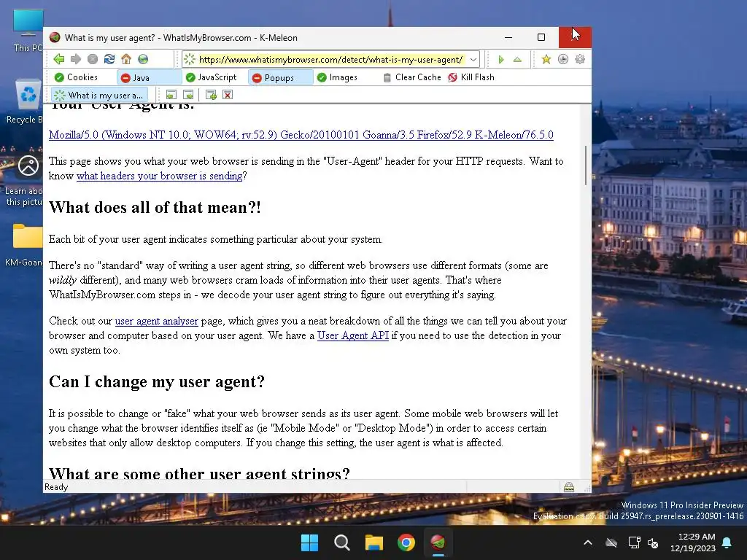This screenshot has height=560, width=747.
Task: Click into the URL address field
Action: (330, 60)
